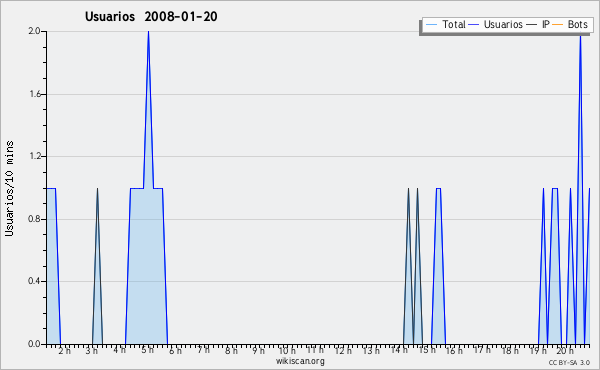Click the 1.2 y-axis value

[35, 156]
